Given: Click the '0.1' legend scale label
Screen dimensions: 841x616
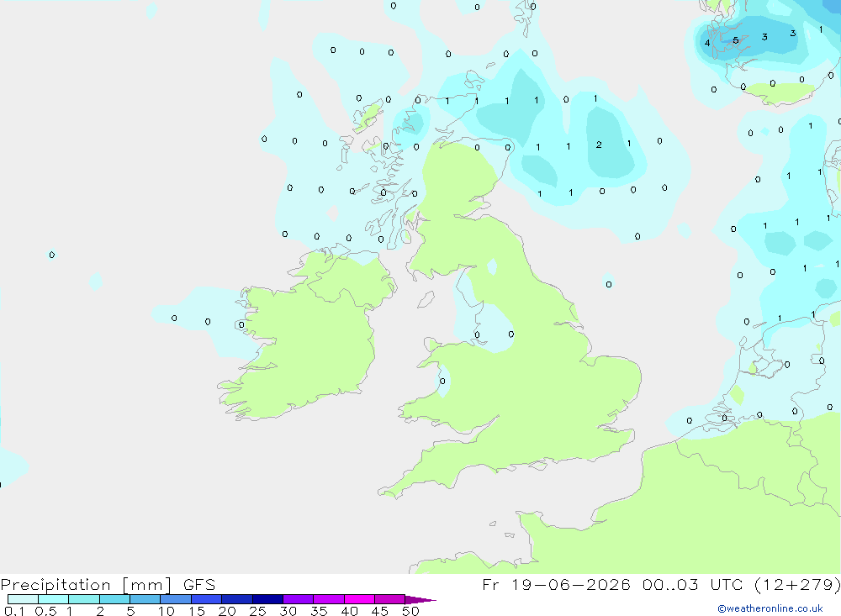Looking at the screenshot, I should (x=14, y=611).
